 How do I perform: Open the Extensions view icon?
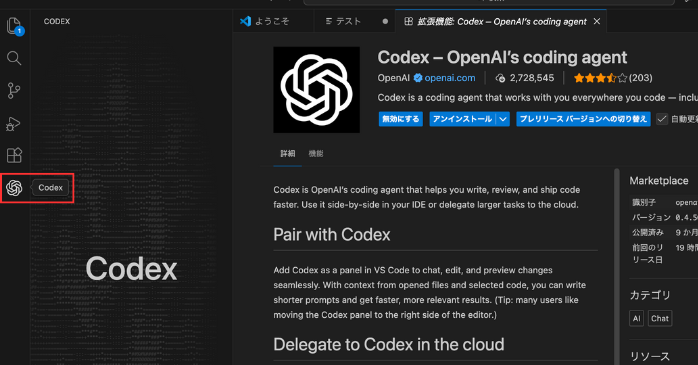point(14,155)
